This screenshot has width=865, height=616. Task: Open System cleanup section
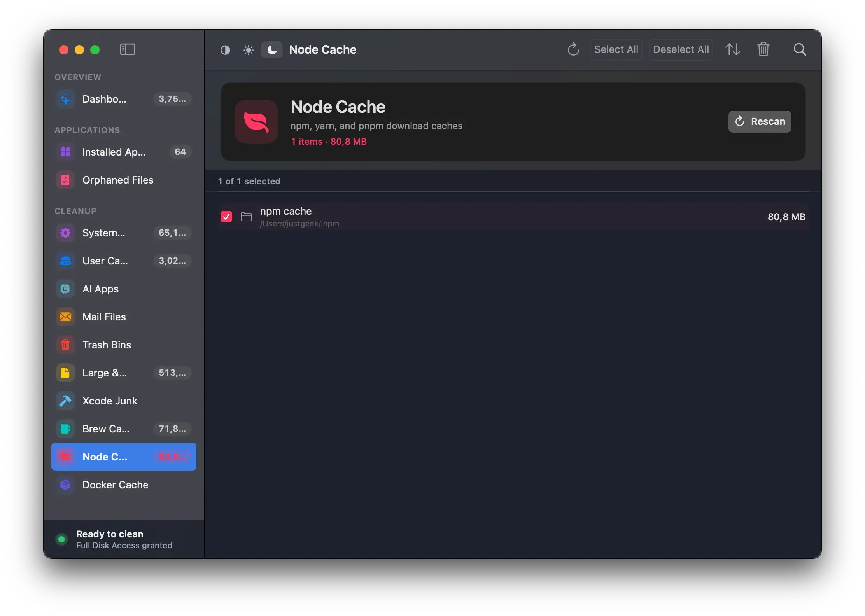click(x=124, y=233)
